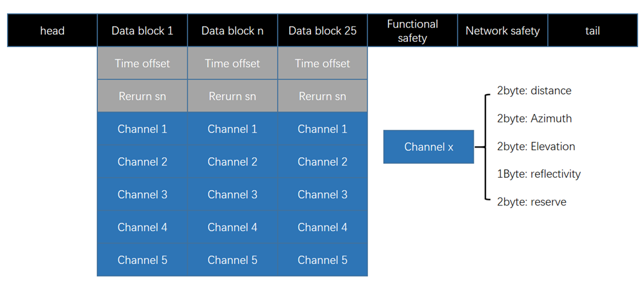Select the Data block n header cell
644x288 pixels.
coord(232,31)
